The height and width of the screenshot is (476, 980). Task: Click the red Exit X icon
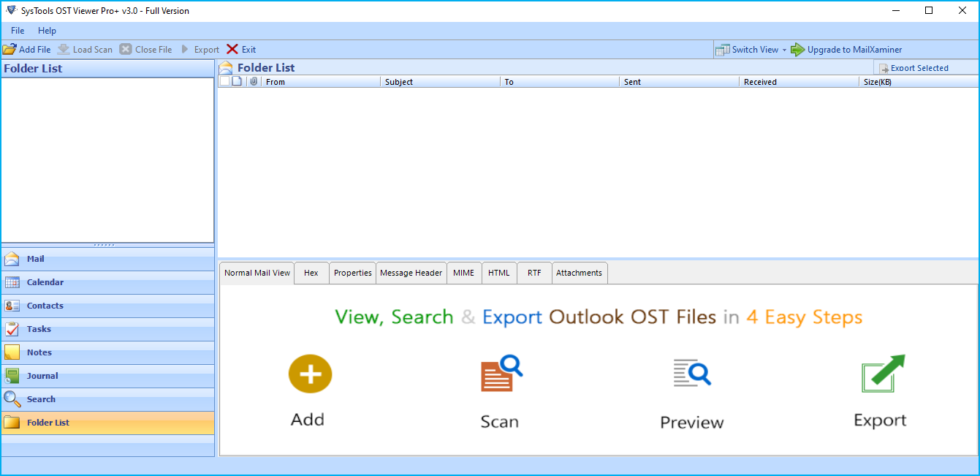pos(232,49)
